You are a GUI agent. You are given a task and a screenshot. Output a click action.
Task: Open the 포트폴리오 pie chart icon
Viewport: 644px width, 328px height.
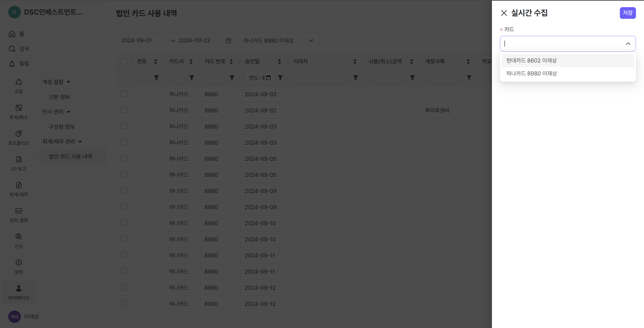[19, 133]
